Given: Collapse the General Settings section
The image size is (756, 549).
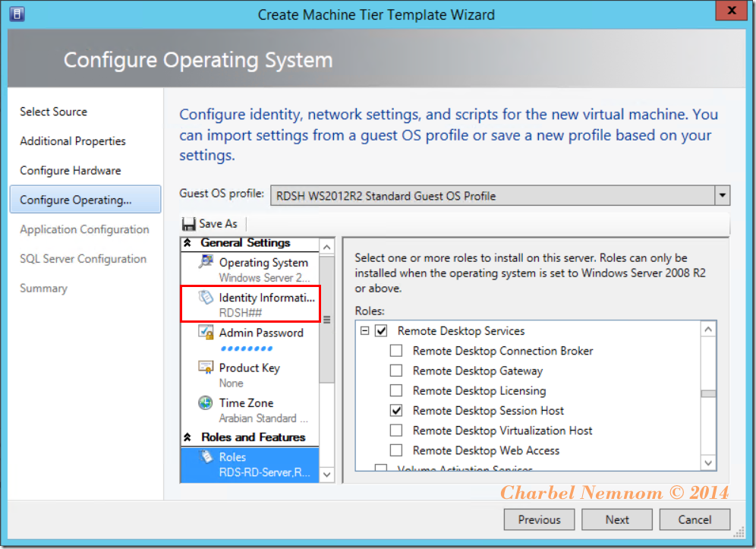Looking at the screenshot, I should click(x=187, y=243).
